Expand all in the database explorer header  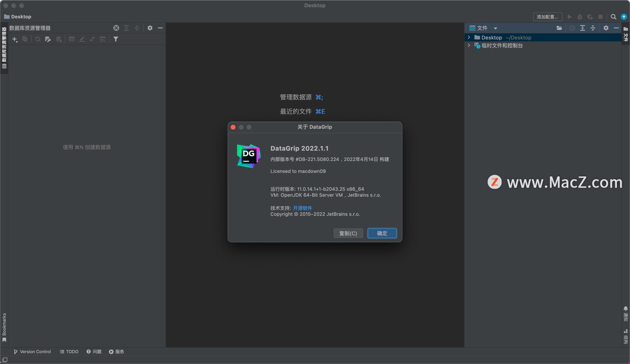click(126, 28)
